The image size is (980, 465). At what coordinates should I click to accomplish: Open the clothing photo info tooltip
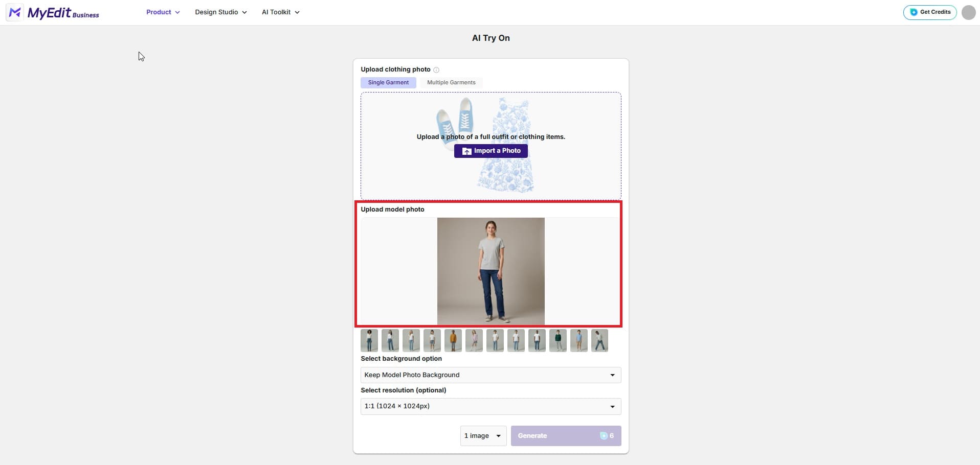click(x=436, y=69)
